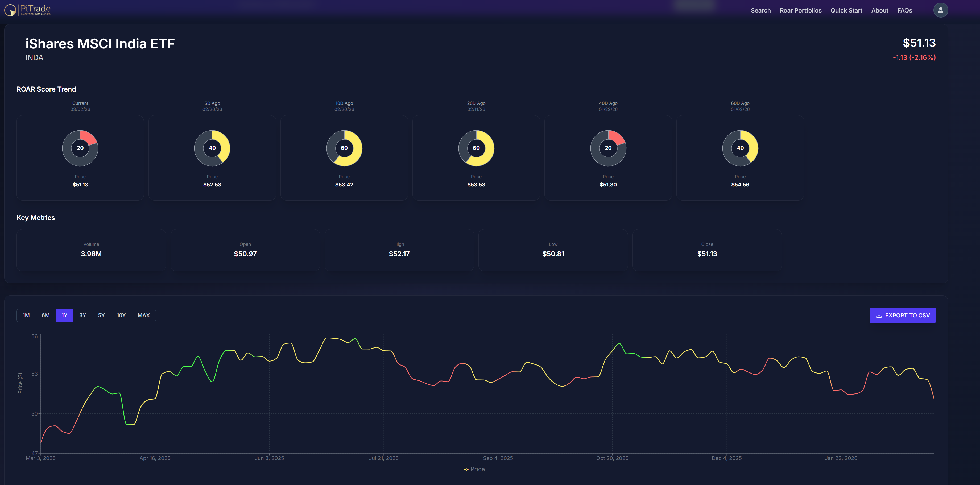Click the Export to CSV button
Viewport: 980px width, 485px height.
pos(902,315)
